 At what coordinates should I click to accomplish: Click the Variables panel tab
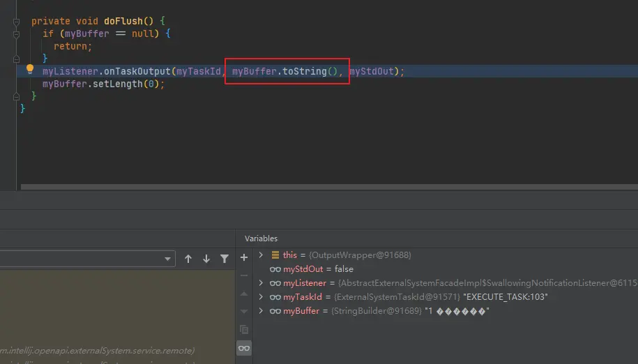pos(261,238)
